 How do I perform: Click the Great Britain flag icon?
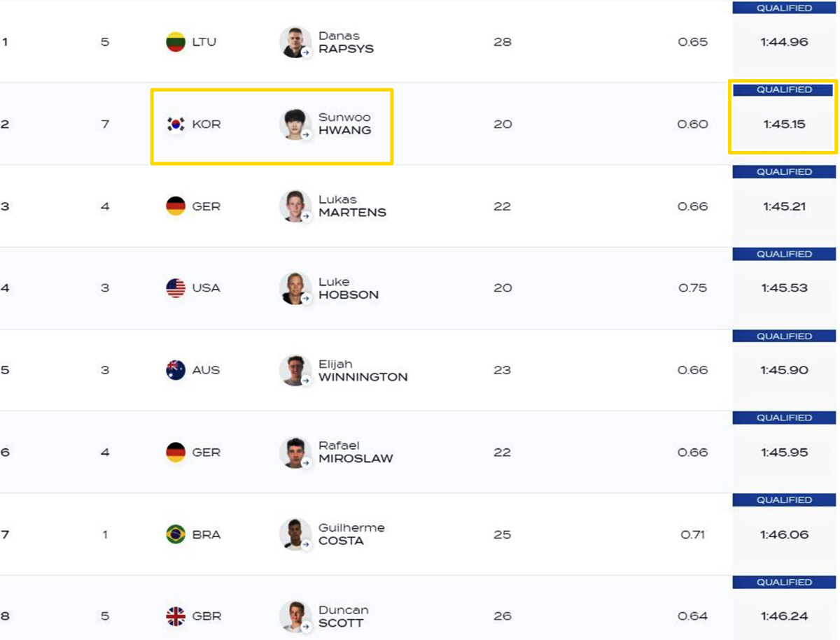point(176,616)
